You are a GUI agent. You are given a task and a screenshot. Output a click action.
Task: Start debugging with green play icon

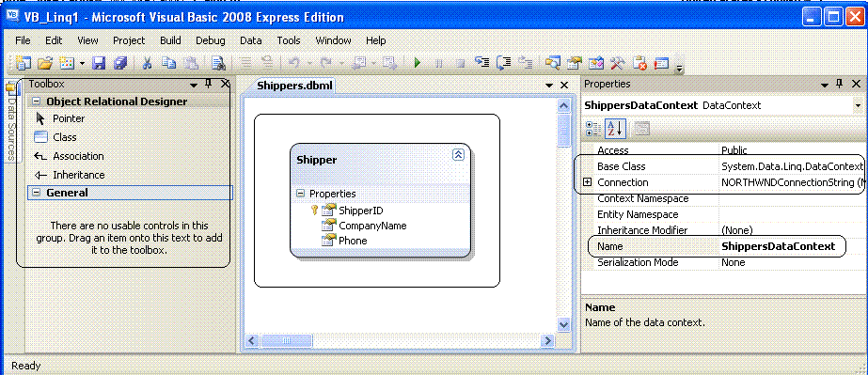tap(418, 63)
